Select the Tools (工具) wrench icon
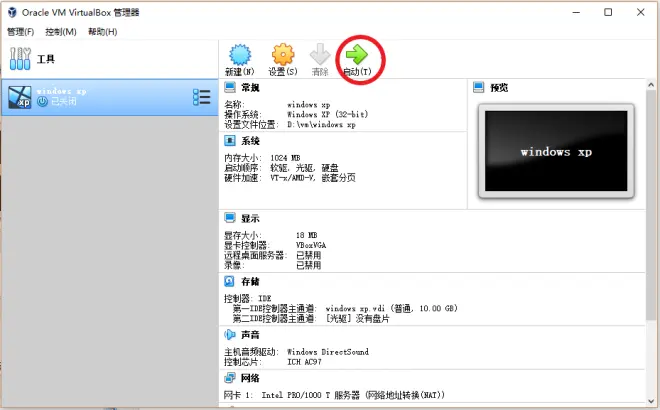 click(20, 59)
